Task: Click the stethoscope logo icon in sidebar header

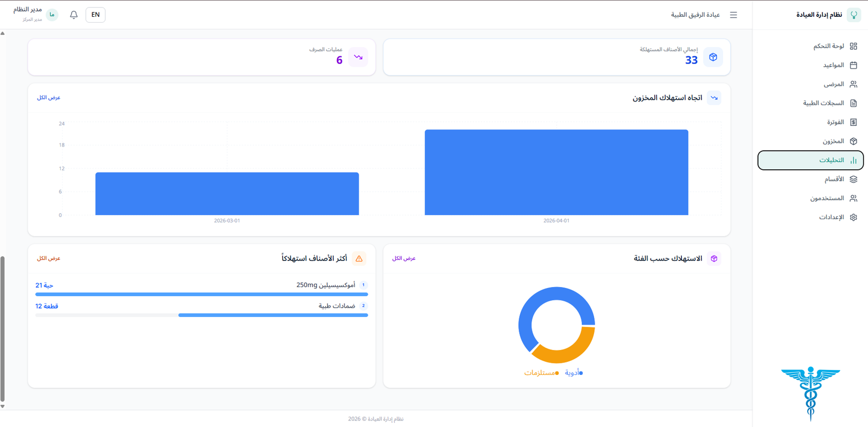Action: (853, 15)
